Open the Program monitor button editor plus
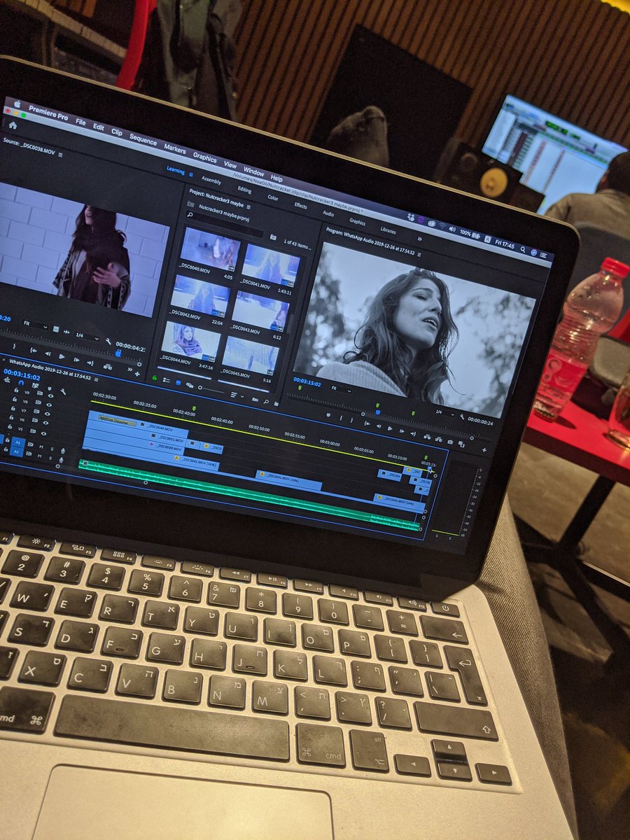The image size is (630, 840). click(x=484, y=450)
